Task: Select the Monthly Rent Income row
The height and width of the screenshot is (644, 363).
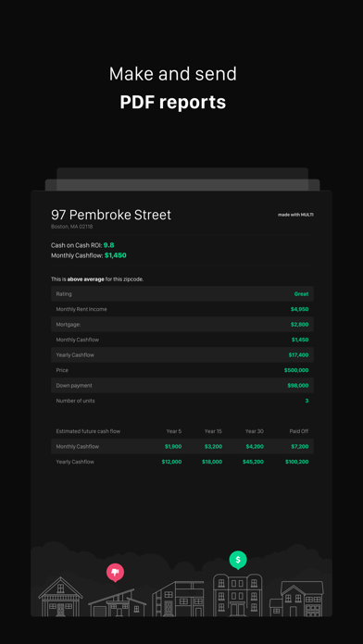Action: pos(182,309)
